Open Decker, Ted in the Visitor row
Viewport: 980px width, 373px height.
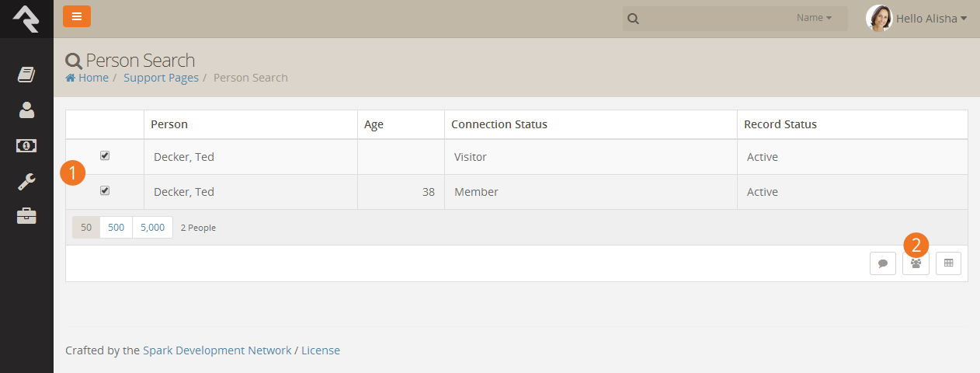(x=184, y=157)
